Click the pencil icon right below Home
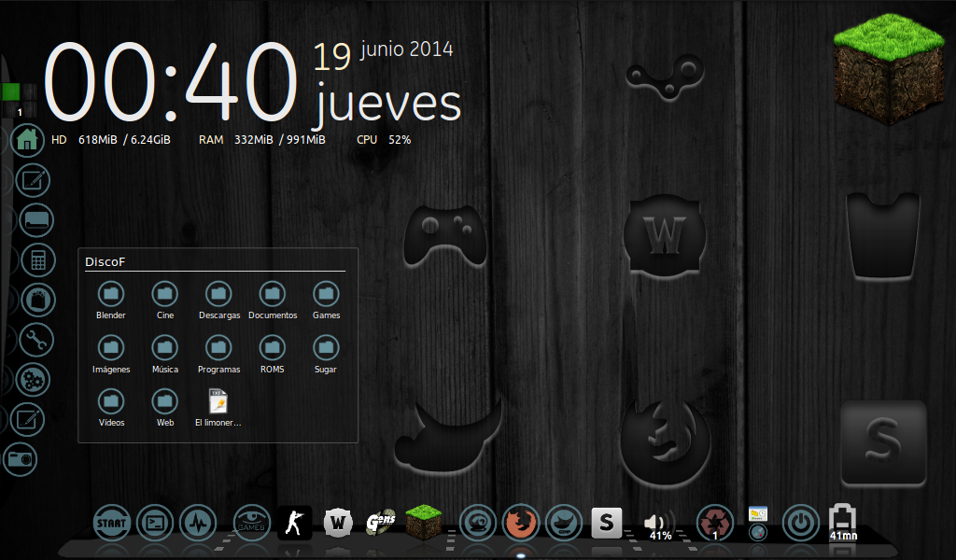Screen dimensions: 956x560 pos(33,180)
